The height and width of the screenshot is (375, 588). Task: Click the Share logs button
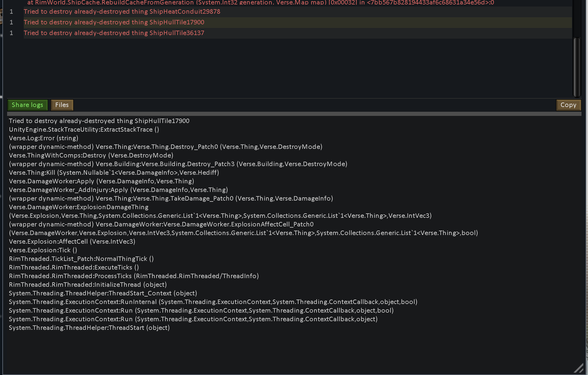pos(27,105)
